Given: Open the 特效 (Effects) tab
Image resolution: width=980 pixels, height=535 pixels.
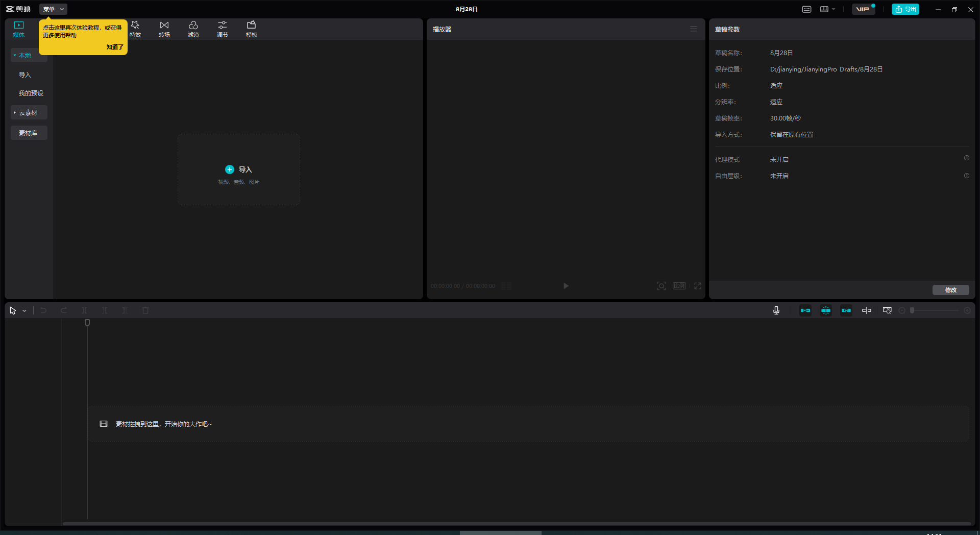Looking at the screenshot, I should pos(135,29).
